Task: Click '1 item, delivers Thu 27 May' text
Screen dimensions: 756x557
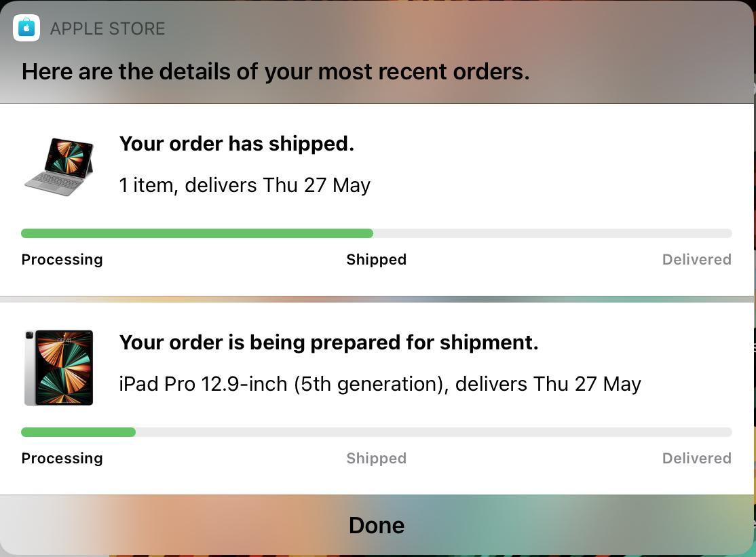Action: point(244,185)
